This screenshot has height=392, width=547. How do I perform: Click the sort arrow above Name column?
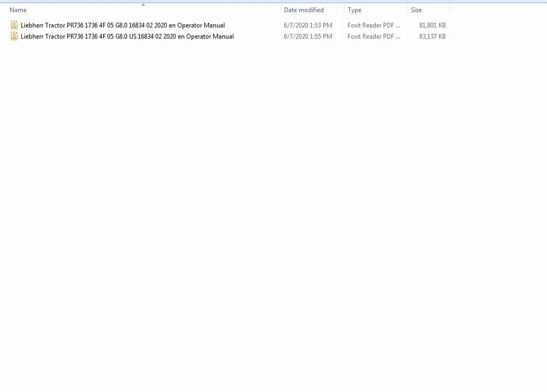[x=143, y=5]
